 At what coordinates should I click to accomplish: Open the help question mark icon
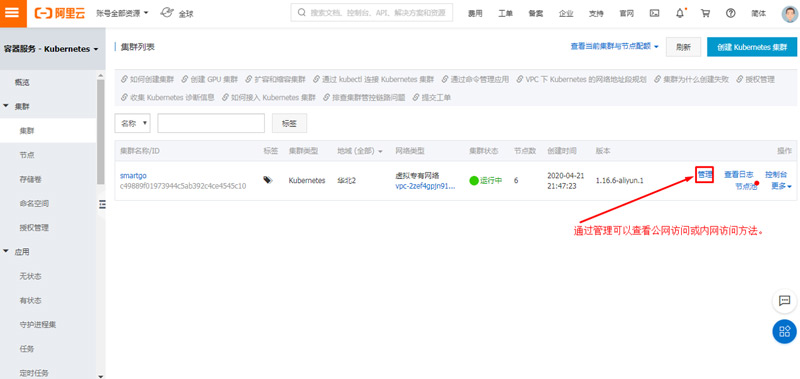coord(731,14)
